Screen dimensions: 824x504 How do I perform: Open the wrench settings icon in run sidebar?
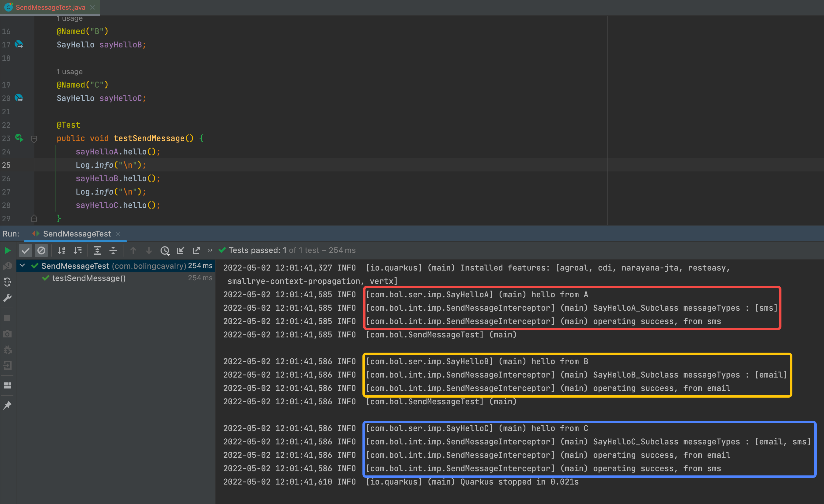coord(7,298)
